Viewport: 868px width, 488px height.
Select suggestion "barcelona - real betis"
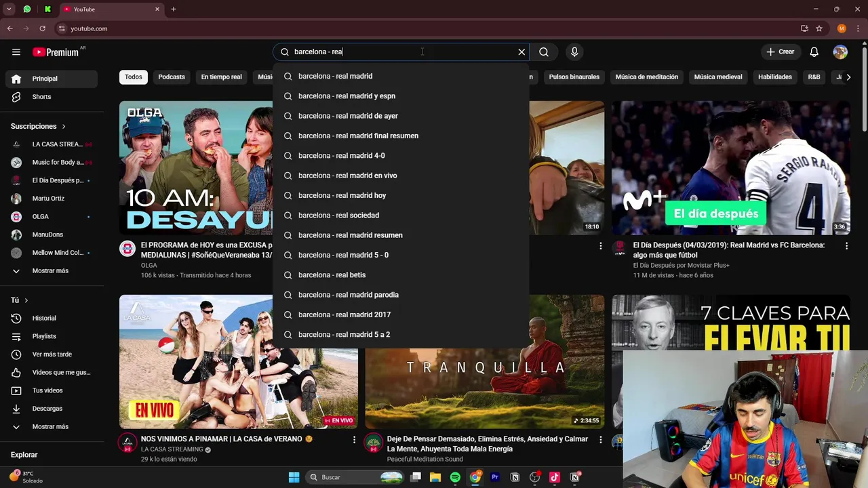pyautogui.click(x=401, y=275)
